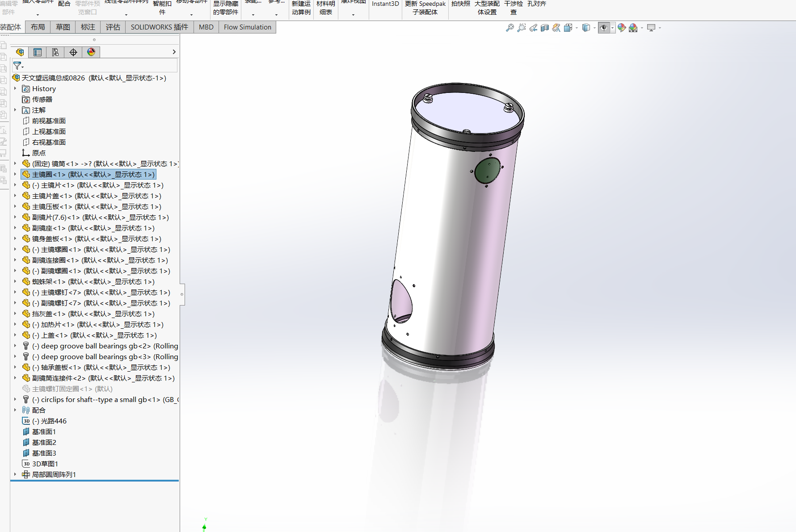Screen dimensions: 796x532
Task: Click the 局部圆周阵列1 pattern icon
Action: point(26,475)
